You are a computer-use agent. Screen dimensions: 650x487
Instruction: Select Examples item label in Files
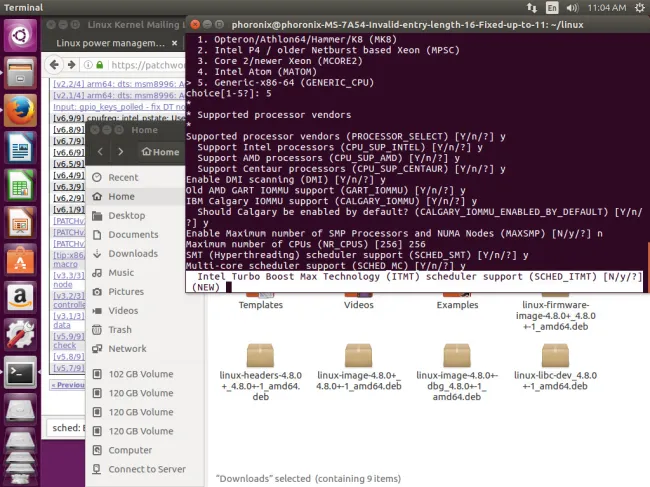457,305
